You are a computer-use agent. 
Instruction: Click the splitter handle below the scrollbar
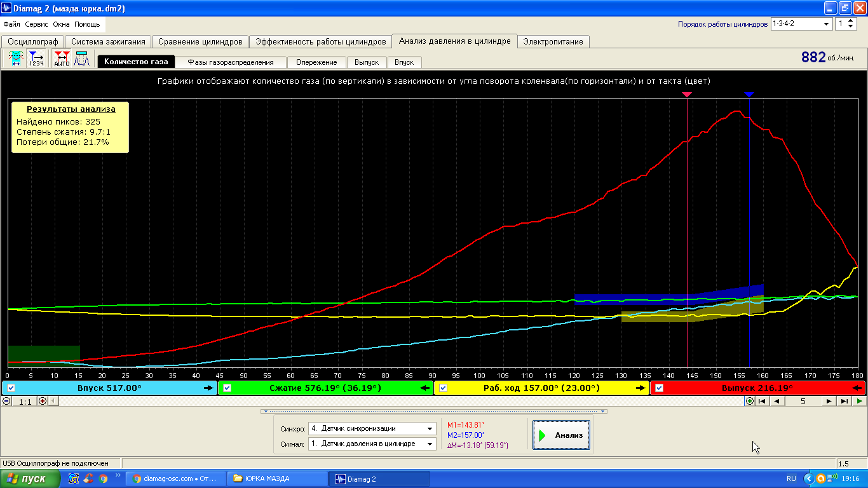(434, 412)
